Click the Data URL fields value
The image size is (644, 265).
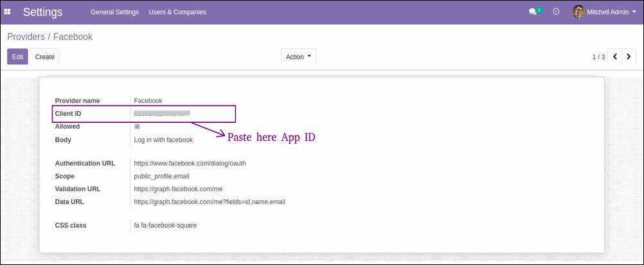pyautogui.click(x=210, y=202)
